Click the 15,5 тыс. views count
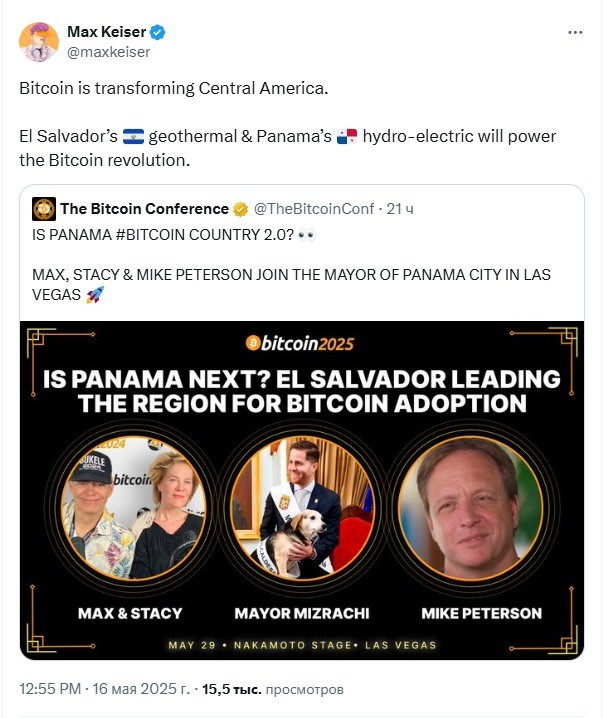 tap(232, 689)
